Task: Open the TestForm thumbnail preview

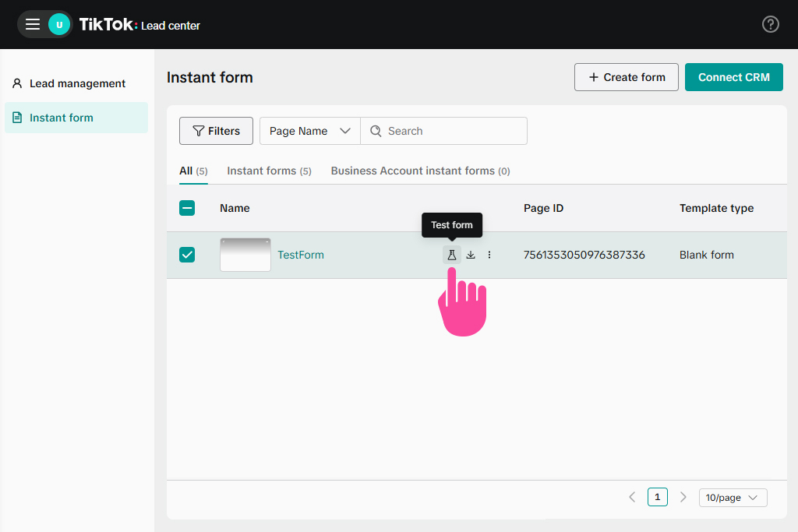Action: [x=245, y=255]
